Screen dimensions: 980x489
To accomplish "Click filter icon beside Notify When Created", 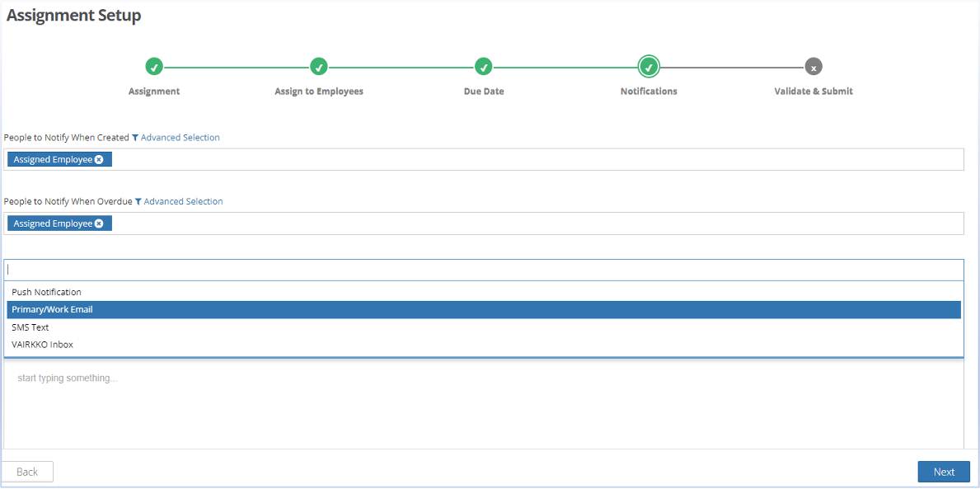I will click(135, 138).
